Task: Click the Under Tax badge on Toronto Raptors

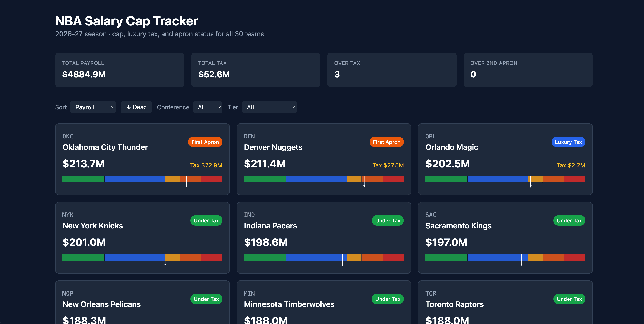Action: coord(569,299)
